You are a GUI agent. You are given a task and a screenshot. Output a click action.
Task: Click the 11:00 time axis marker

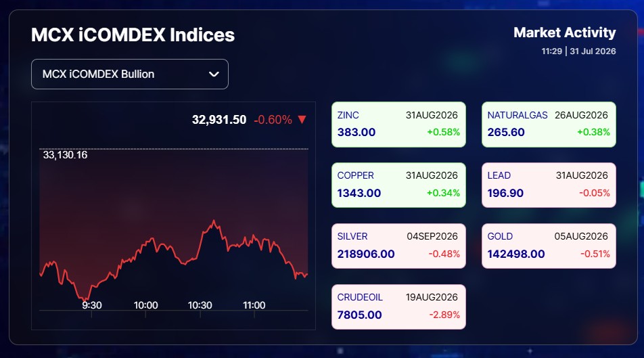(254, 305)
